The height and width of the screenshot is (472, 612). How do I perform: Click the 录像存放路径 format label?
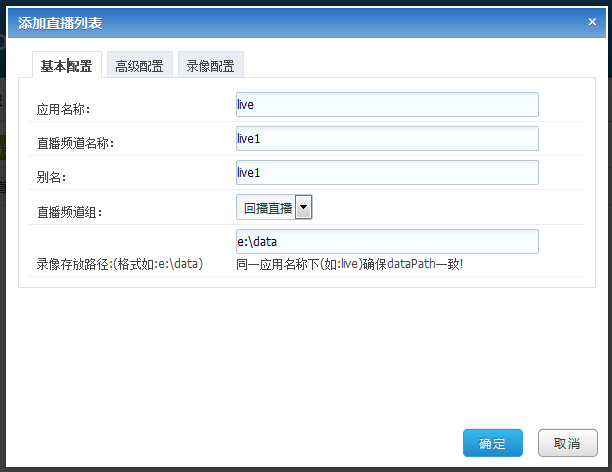(120, 264)
